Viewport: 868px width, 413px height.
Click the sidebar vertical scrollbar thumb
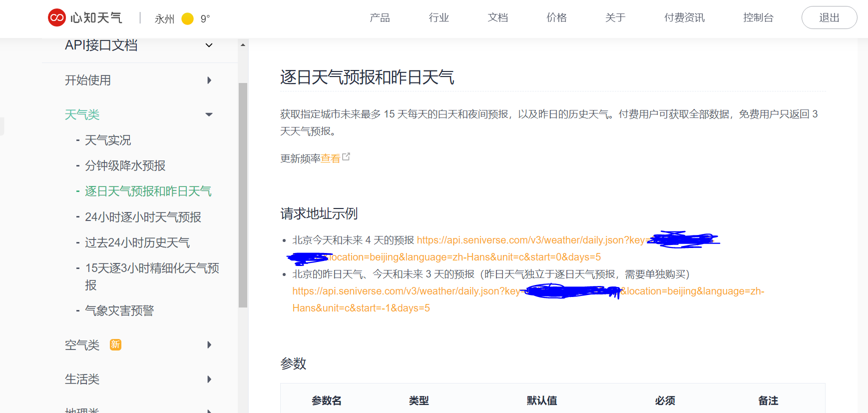[243, 195]
